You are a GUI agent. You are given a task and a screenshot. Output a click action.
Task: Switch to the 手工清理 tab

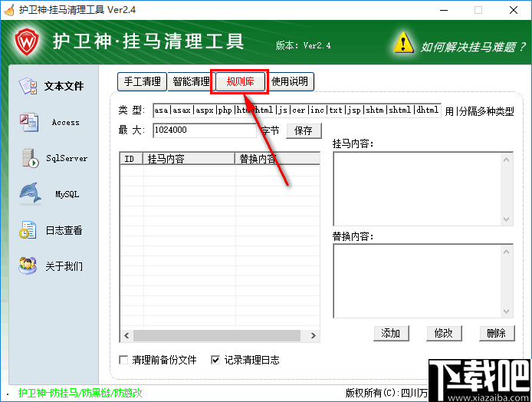coord(142,81)
